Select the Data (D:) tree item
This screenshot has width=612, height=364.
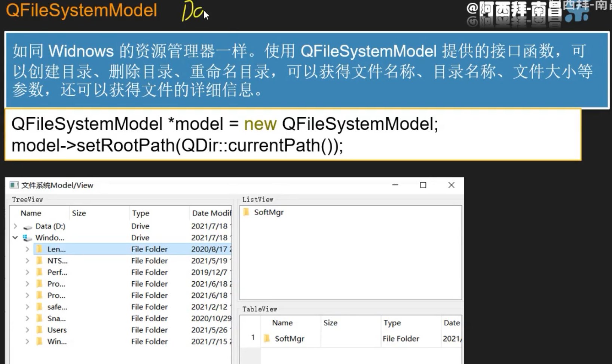coord(50,226)
